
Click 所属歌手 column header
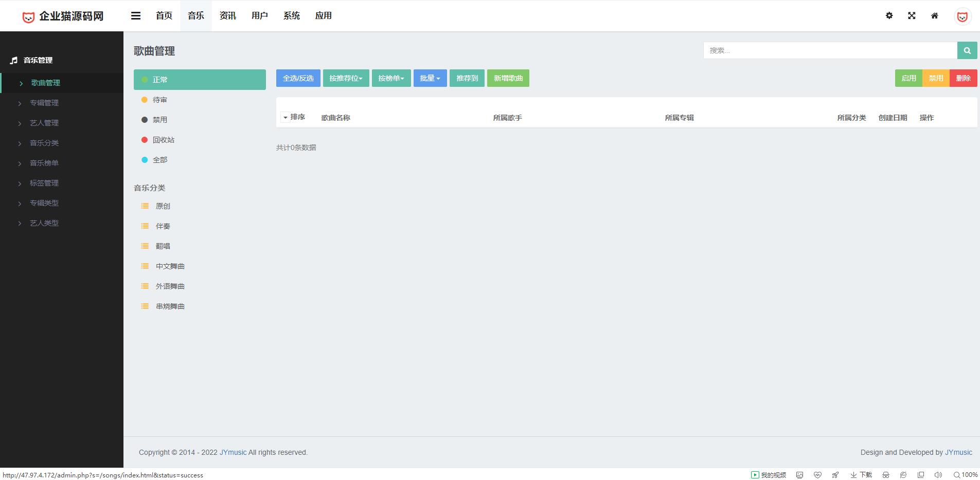point(508,118)
